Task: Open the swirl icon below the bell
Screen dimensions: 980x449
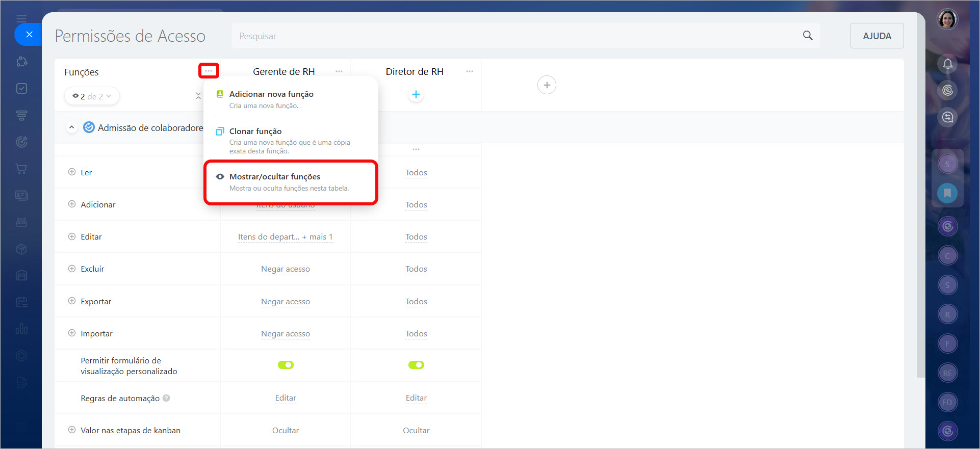Action: [x=947, y=90]
